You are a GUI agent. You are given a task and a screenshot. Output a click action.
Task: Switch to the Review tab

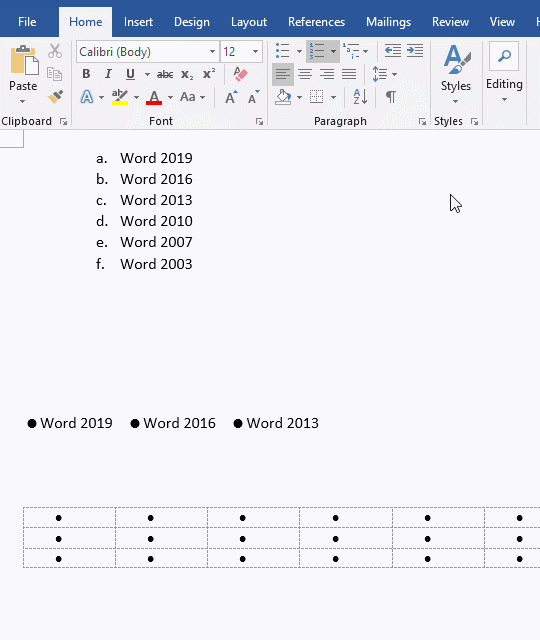click(450, 22)
